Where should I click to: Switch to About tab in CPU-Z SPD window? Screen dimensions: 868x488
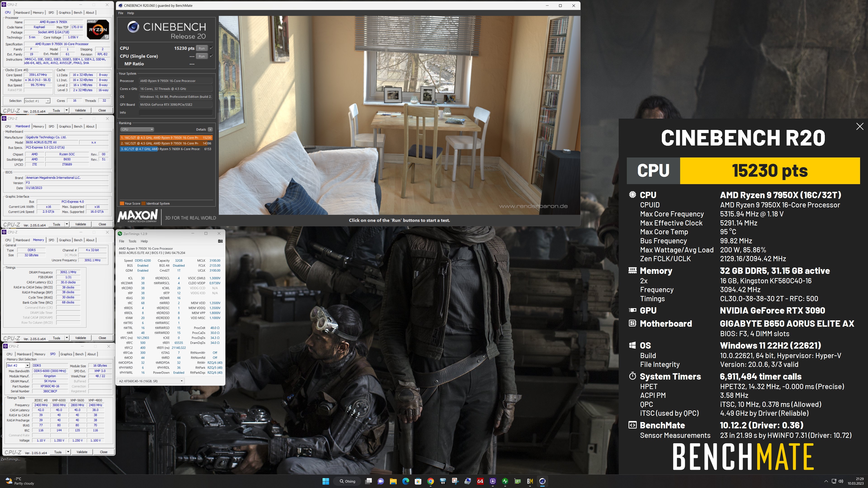tap(92, 354)
